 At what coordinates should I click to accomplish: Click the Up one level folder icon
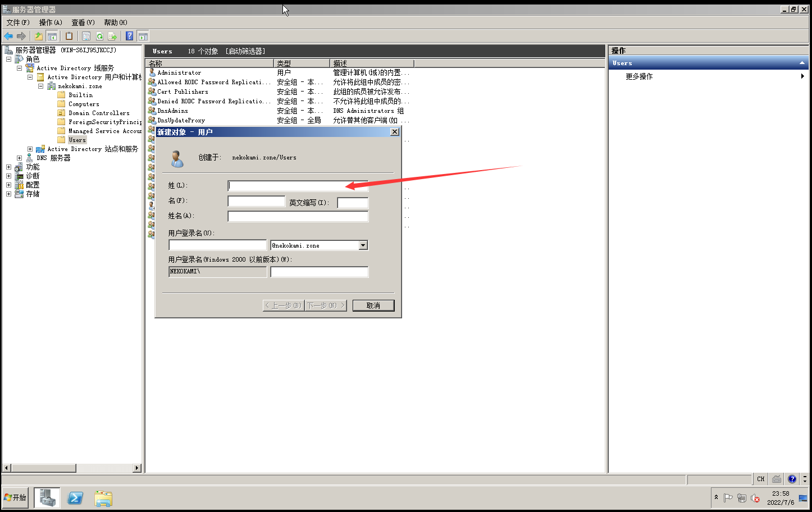coord(39,36)
